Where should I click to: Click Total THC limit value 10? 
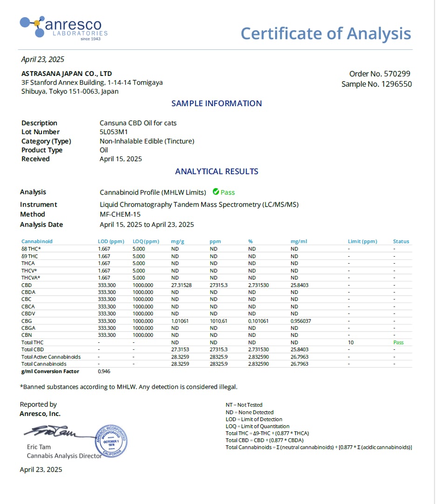[x=351, y=342]
